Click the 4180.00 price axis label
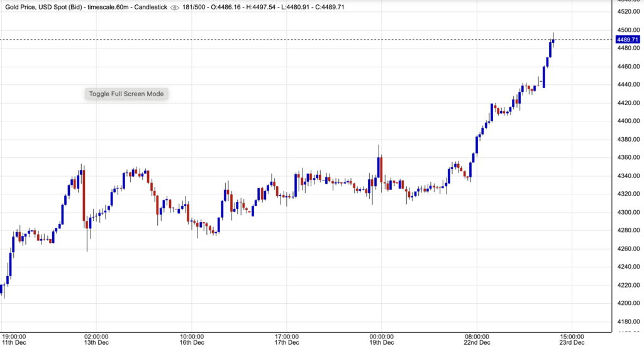The image size is (644, 346). click(x=628, y=321)
